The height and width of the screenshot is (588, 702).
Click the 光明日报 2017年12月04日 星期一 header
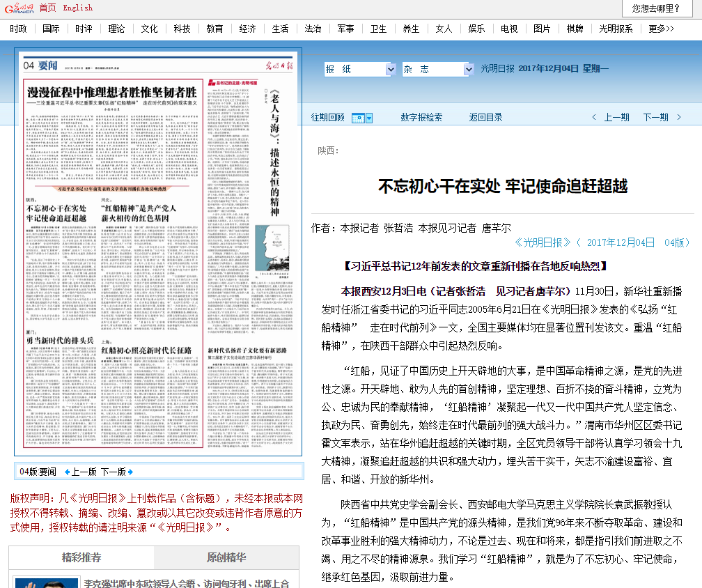tap(545, 68)
